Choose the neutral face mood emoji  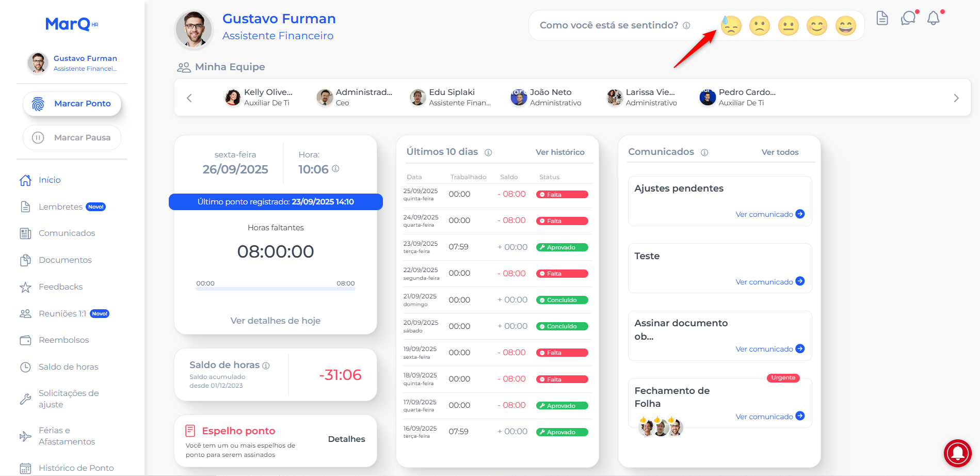coord(788,25)
